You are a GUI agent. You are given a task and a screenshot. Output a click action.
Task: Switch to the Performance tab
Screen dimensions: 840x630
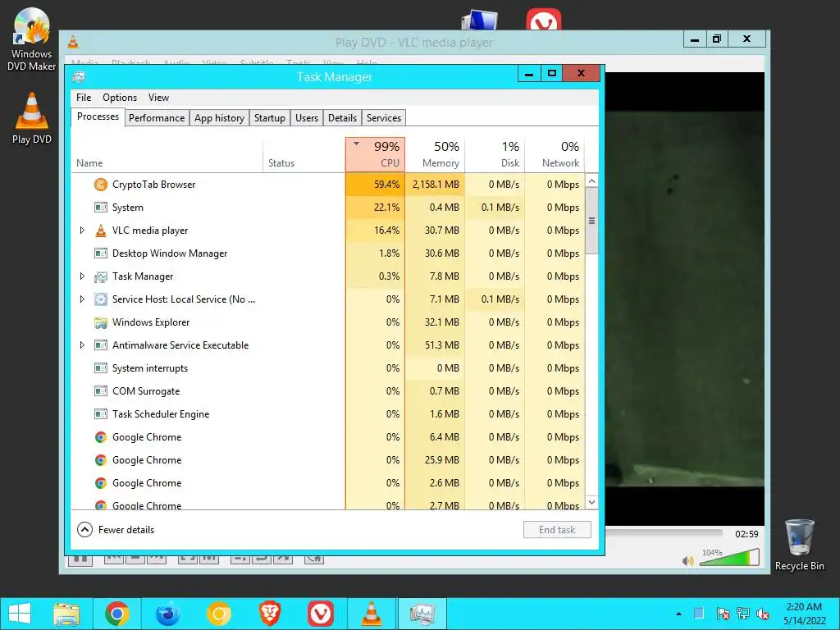coord(157,118)
